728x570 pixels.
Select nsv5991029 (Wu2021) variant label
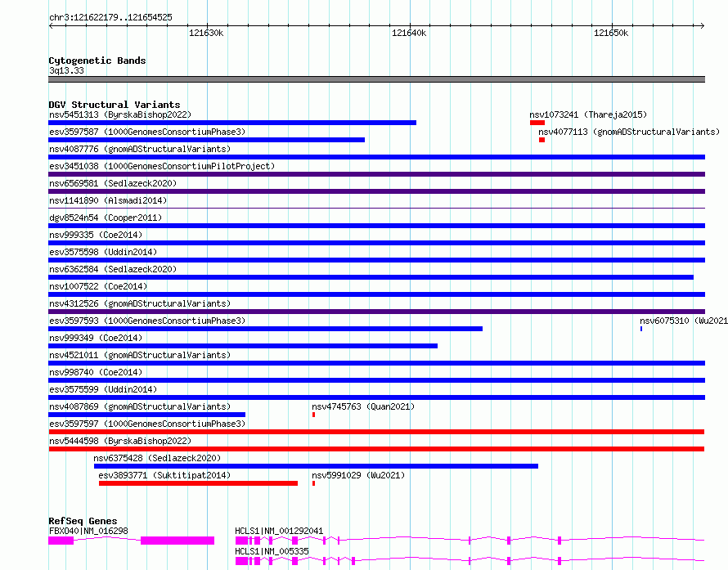pos(358,475)
